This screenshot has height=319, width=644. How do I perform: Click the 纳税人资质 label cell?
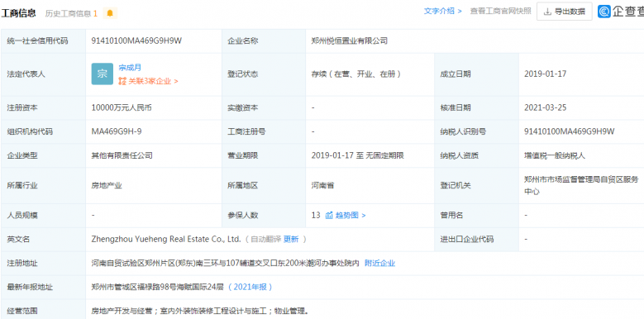(476, 155)
